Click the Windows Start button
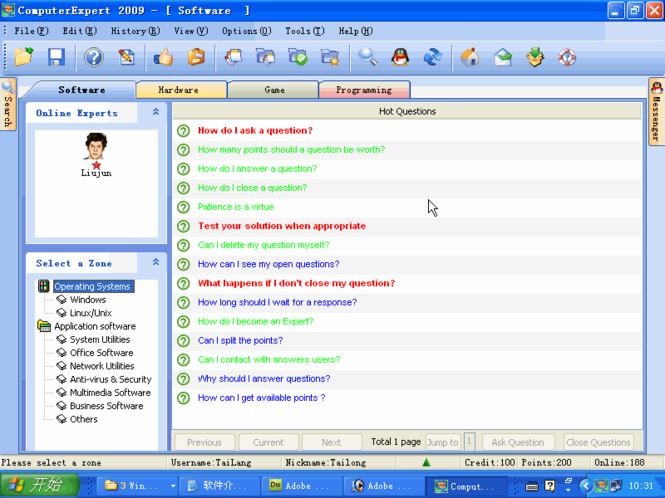 click(37, 486)
